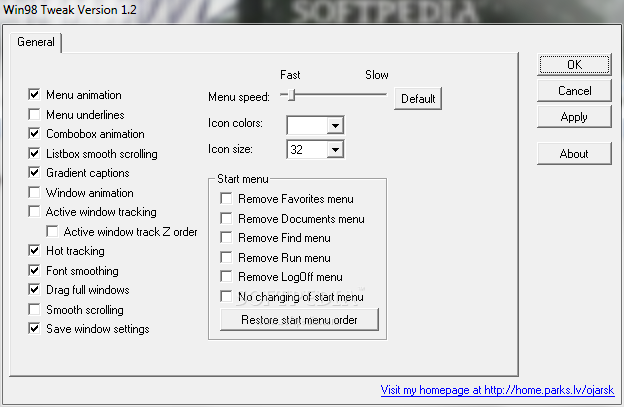
Task: Check Remove Documents menu
Action: tap(226, 218)
